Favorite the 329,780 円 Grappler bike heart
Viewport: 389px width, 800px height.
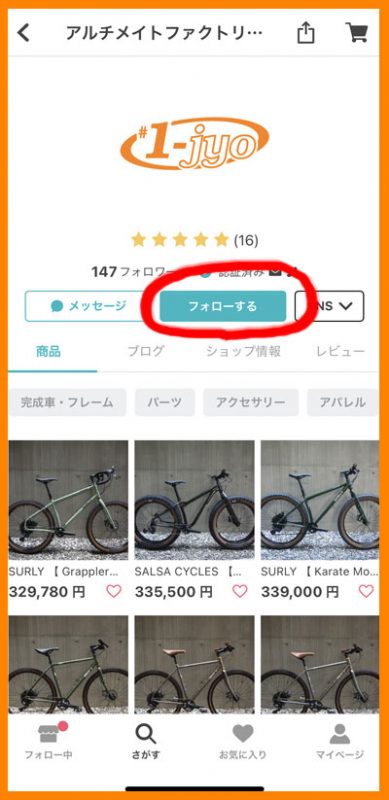click(x=114, y=591)
